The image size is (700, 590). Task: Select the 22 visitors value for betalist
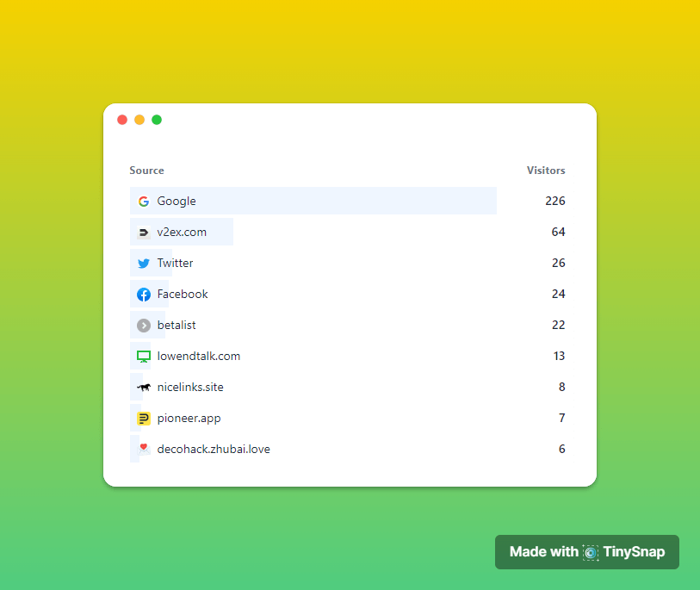(558, 325)
